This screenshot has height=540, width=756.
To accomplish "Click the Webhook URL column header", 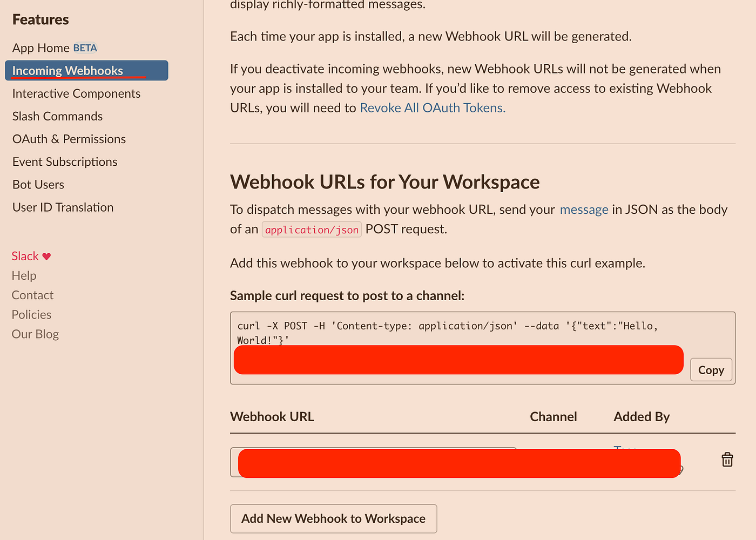I will point(272,416).
